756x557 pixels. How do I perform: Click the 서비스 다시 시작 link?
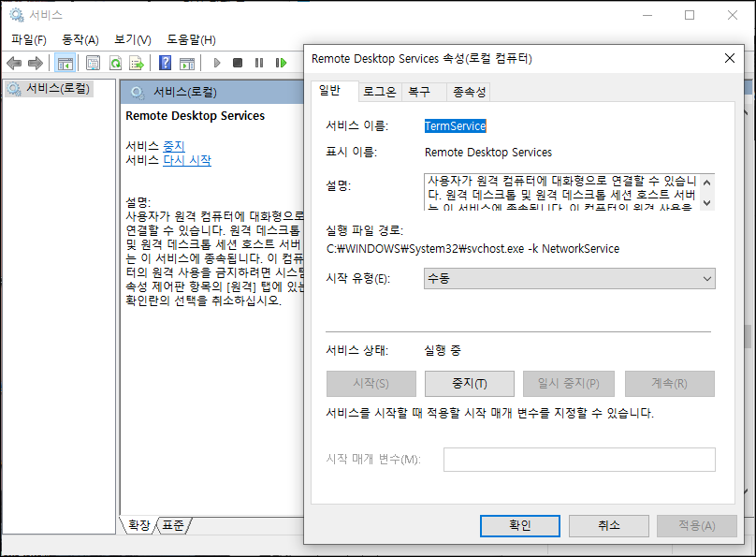(187, 160)
